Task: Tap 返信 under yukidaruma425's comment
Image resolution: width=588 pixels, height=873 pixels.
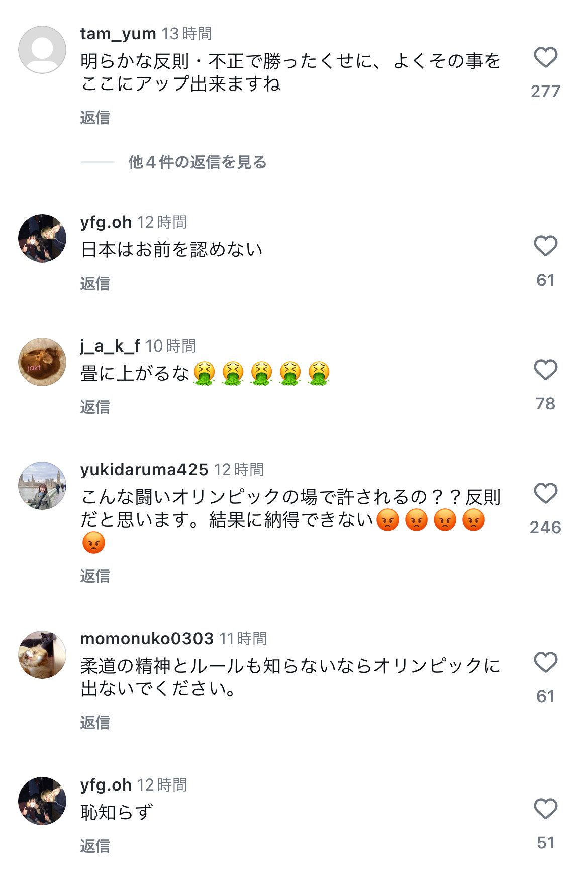Action: (x=95, y=576)
